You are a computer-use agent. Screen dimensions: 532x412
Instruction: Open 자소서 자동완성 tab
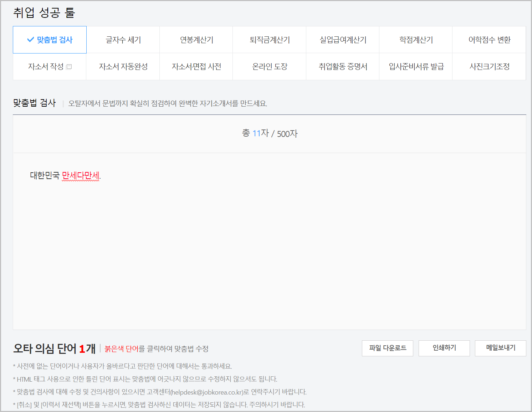(123, 67)
